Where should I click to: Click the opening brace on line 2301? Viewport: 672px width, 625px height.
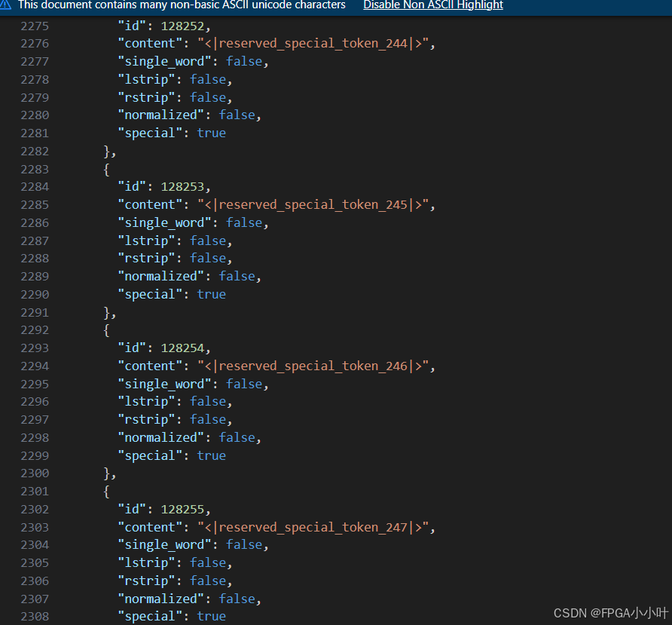(x=105, y=491)
